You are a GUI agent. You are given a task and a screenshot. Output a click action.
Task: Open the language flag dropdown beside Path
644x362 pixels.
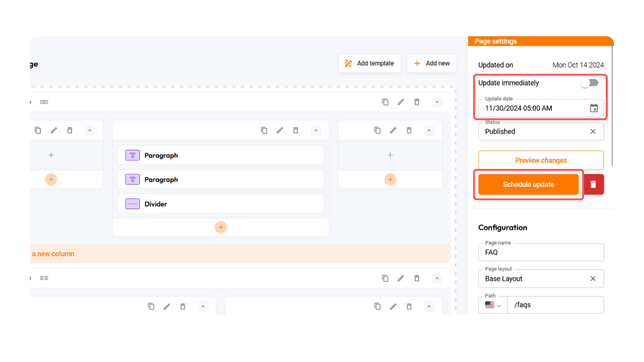tap(493, 305)
